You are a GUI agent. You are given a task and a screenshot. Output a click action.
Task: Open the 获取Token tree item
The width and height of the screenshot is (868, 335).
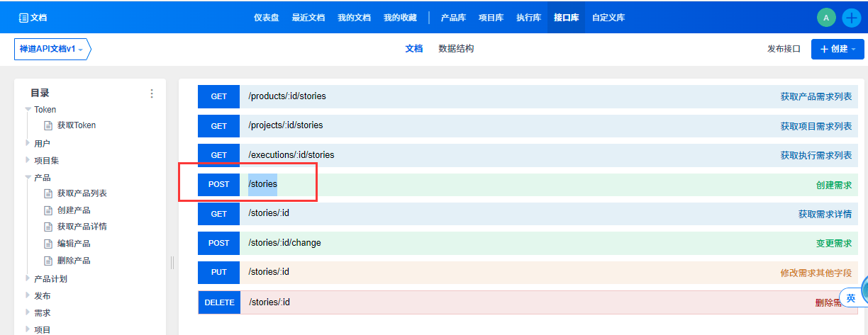pos(77,125)
